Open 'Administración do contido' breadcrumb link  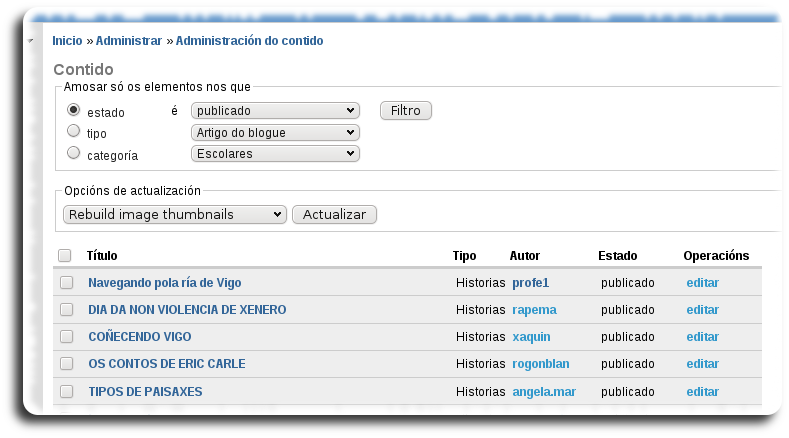tap(249, 41)
